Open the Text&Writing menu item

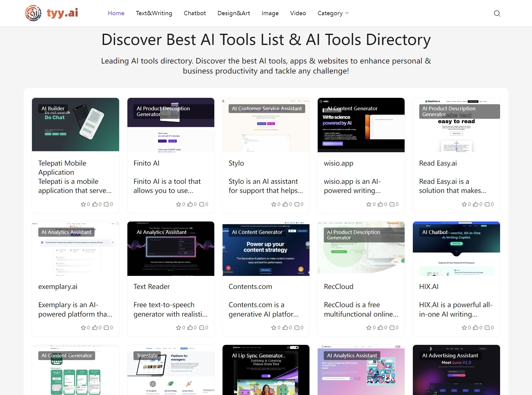pos(154,13)
